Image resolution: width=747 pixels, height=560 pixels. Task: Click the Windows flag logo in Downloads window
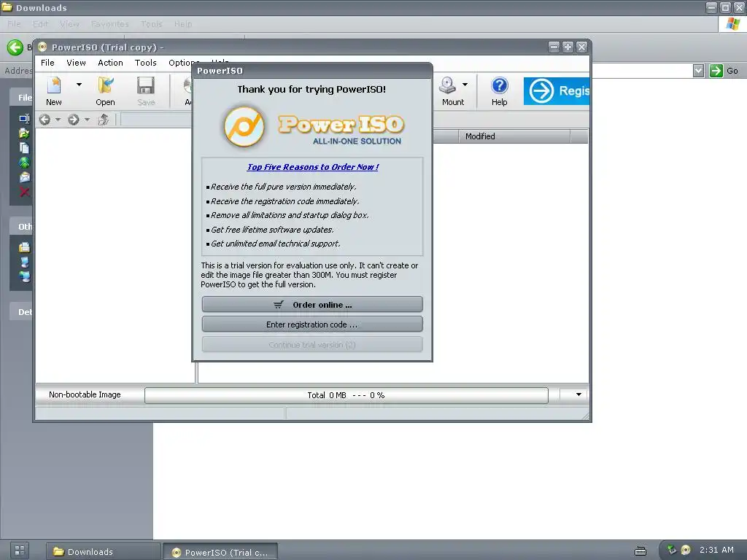732,24
